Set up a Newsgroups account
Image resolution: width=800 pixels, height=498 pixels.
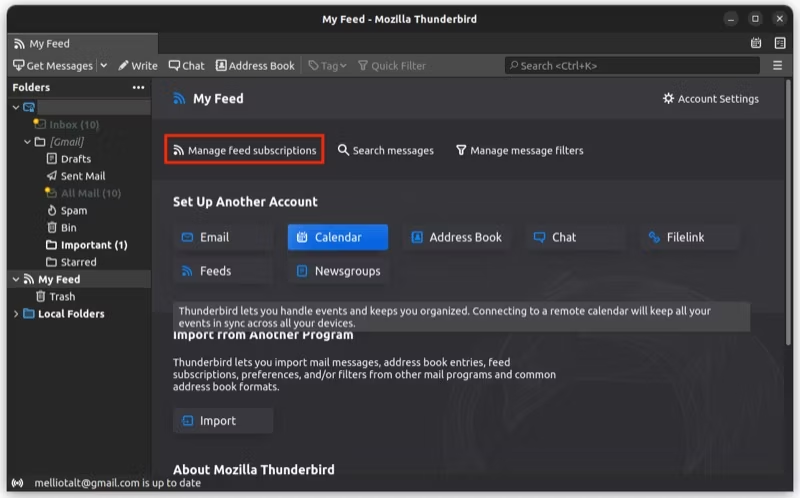[x=339, y=271]
